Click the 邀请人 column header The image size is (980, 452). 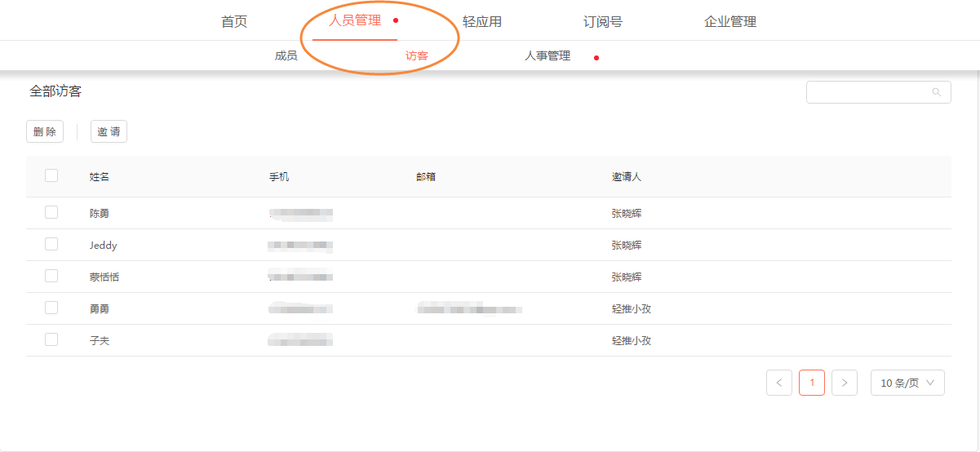627,176
